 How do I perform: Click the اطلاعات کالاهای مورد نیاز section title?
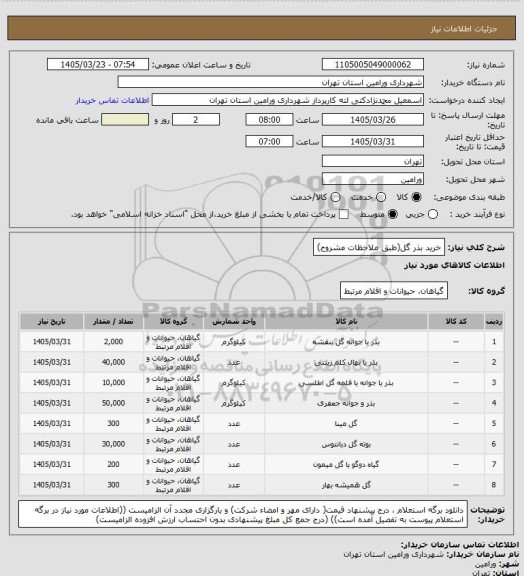454,265
